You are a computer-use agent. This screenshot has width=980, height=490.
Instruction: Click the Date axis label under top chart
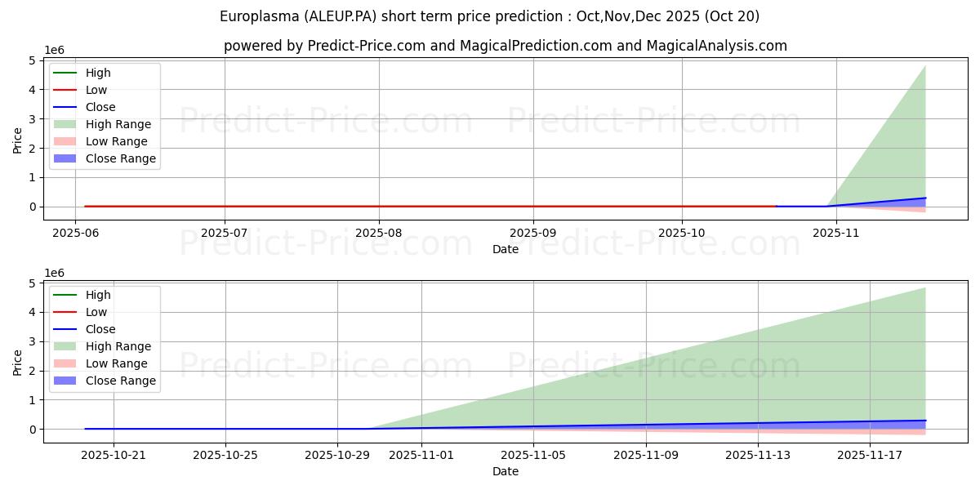pyautogui.click(x=506, y=249)
